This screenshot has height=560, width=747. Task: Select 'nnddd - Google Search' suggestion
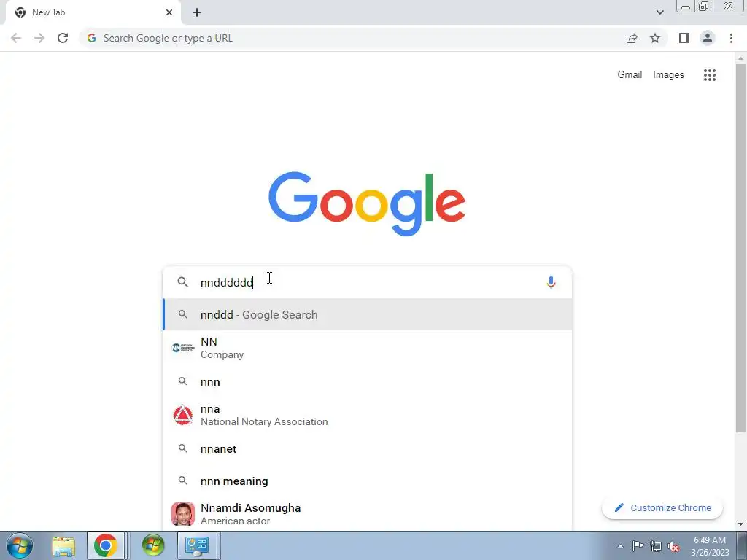[368, 314]
